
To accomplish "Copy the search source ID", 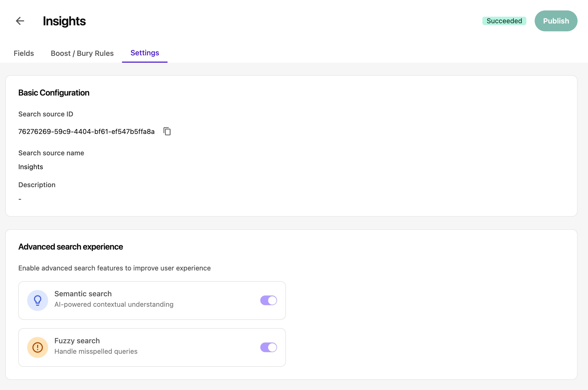I will tap(167, 131).
